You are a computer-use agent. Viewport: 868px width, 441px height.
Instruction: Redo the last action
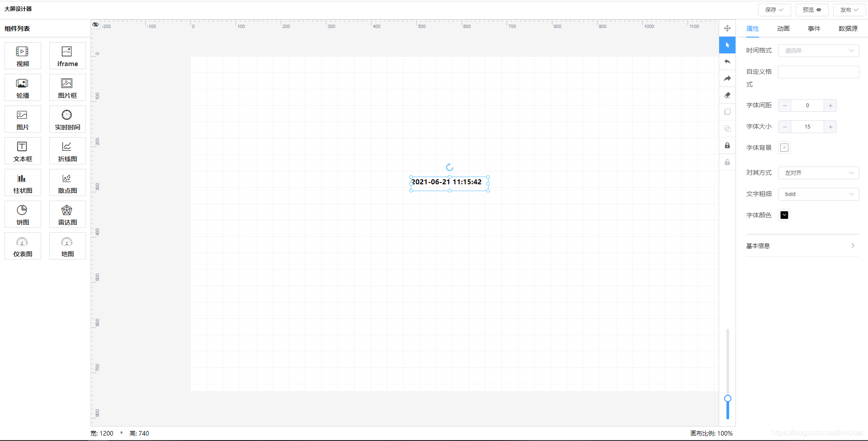tap(727, 78)
